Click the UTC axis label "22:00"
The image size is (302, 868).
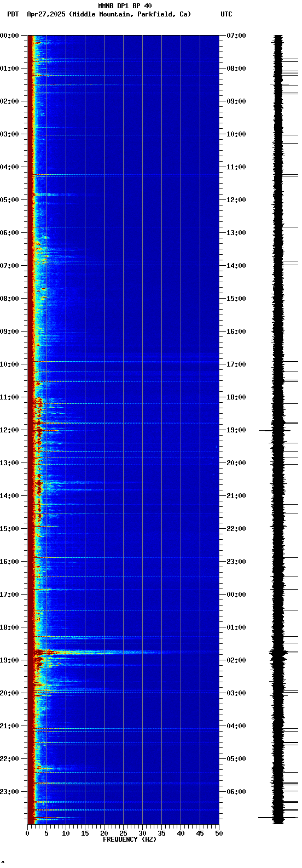click(x=236, y=529)
